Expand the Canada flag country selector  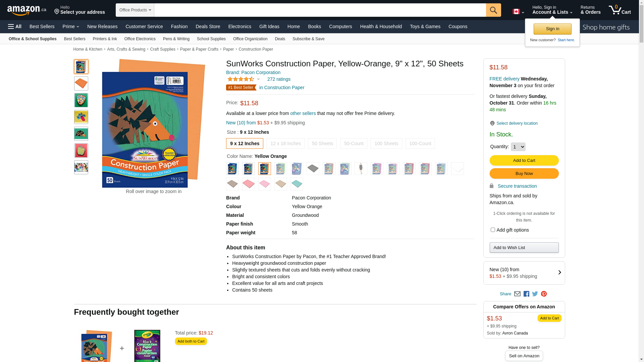[x=518, y=12]
